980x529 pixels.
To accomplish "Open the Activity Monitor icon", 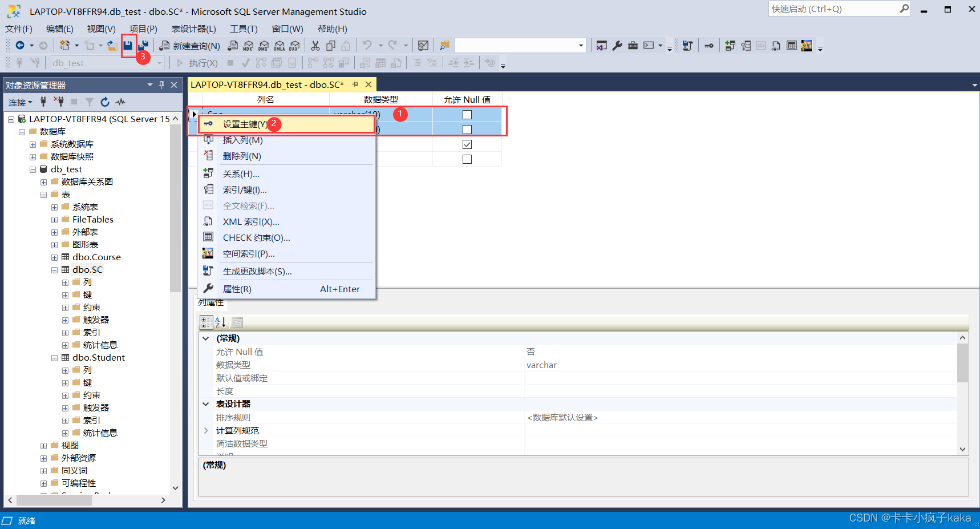I will point(423,46).
